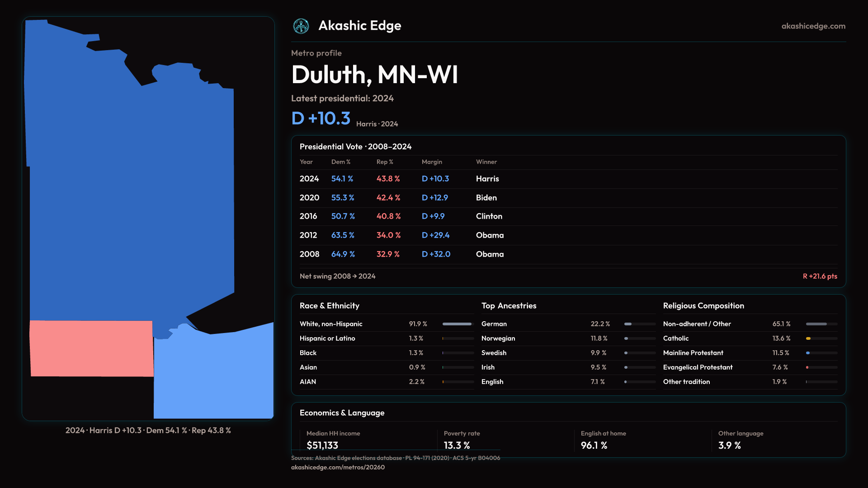Click the Duluth, MN-WI metro title

pos(374,75)
